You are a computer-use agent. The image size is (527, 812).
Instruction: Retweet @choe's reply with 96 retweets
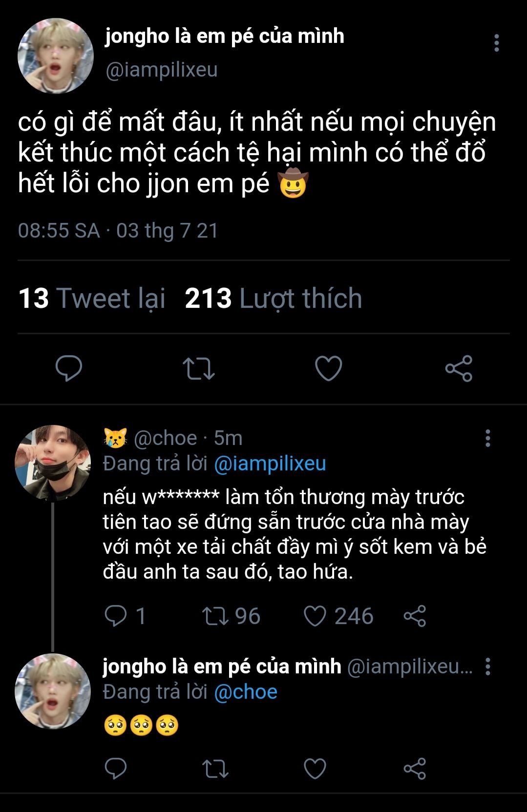[x=215, y=616]
